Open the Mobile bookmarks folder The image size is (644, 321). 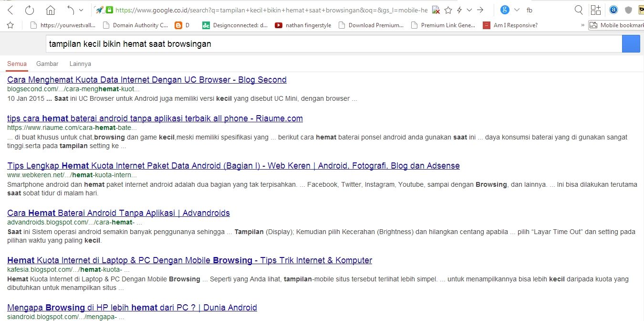pos(617,25)
